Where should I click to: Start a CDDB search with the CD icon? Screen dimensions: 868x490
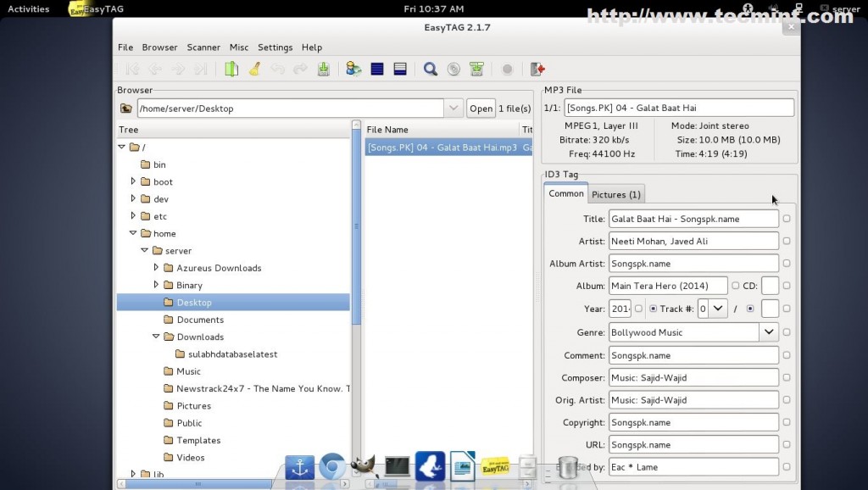453,69
